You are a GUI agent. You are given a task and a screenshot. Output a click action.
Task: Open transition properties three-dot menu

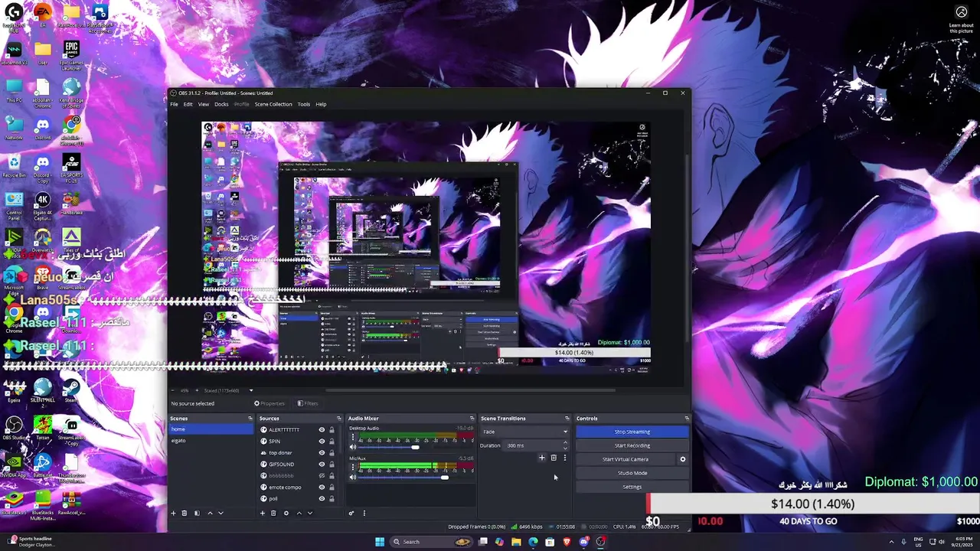click(x=565, y=458)
